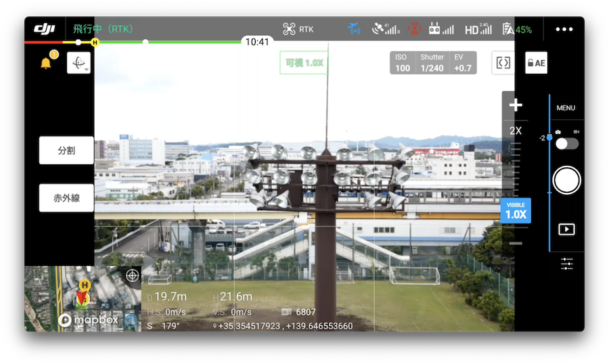Open the notification bell alerts
The height and width of the screenshot is (364, 609).
46,64
